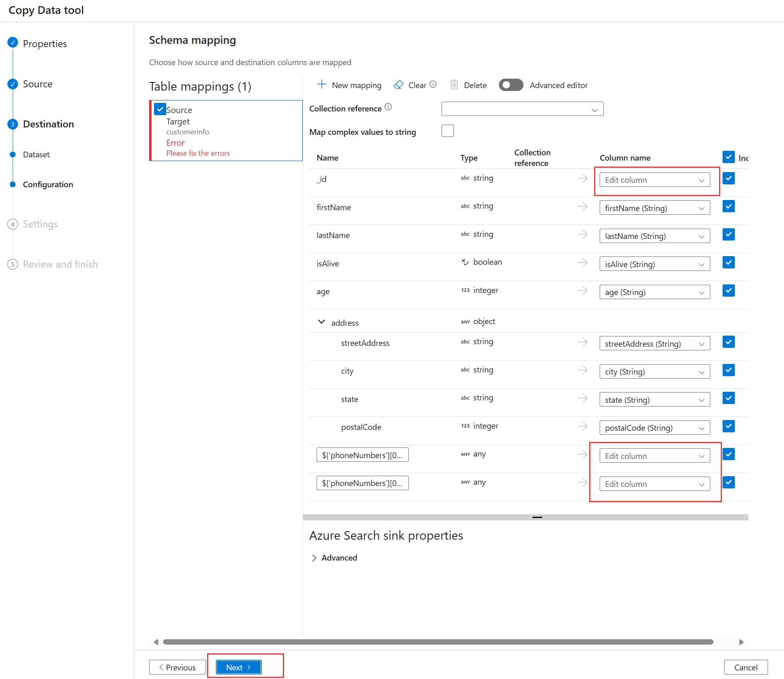Click the Source step checkmark icon

point(13,84)
